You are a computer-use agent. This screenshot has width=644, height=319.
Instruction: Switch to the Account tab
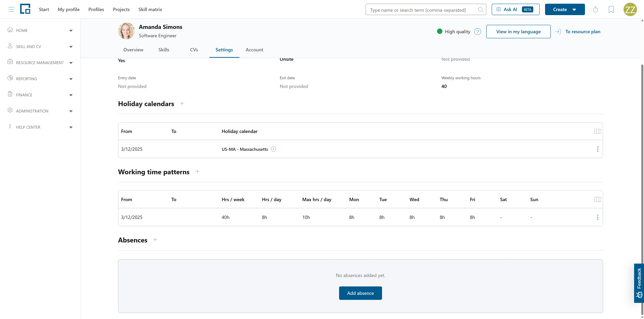[x=254, y=50]
